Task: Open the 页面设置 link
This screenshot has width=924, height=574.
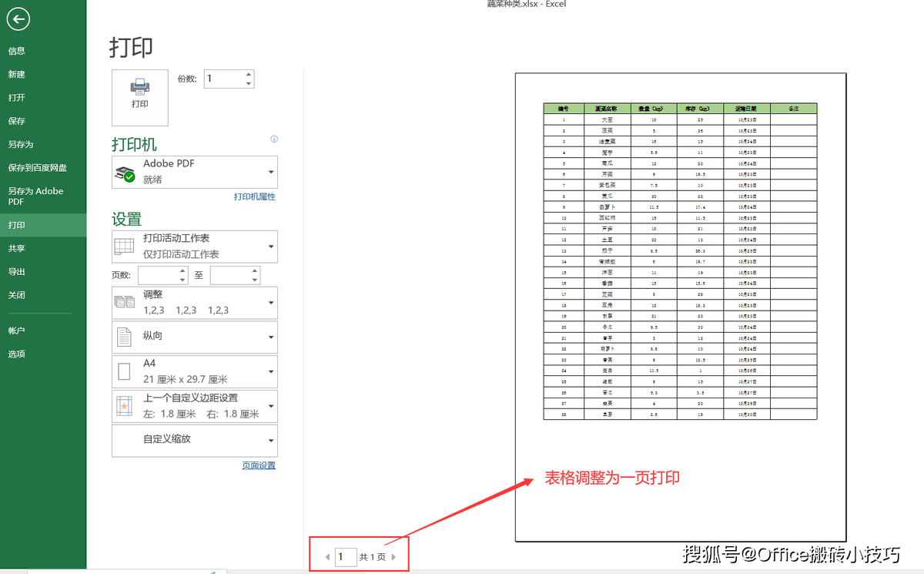Action: [x=259, y=465]
